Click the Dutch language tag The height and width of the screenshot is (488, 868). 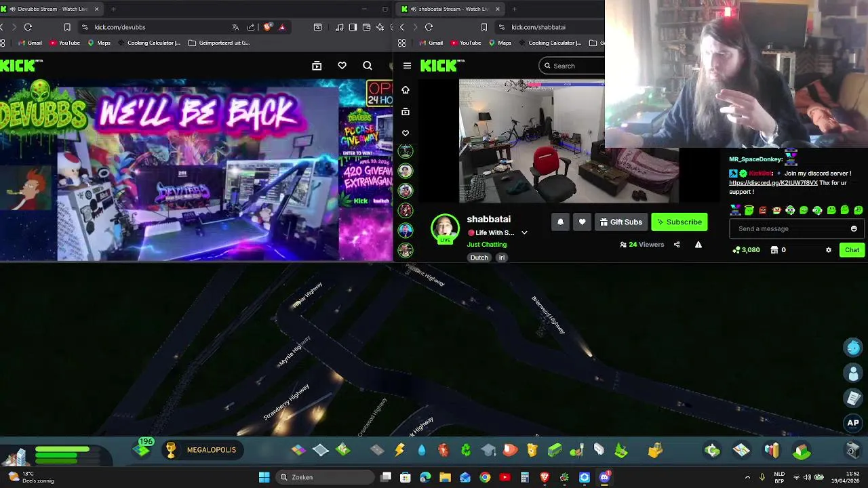[479, 258]
